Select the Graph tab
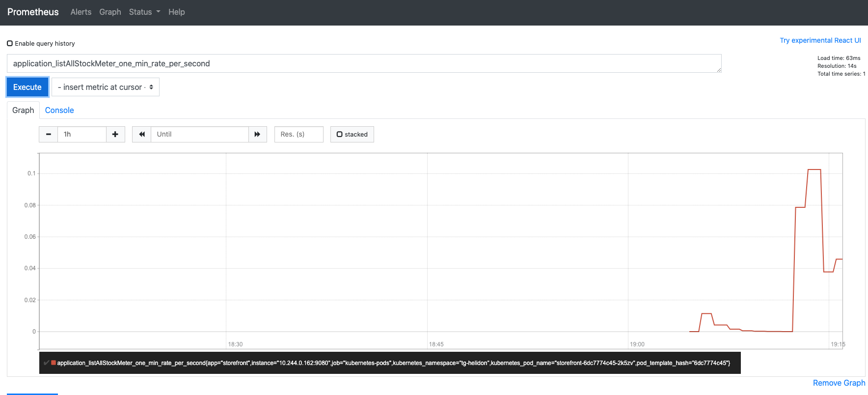Screen dimensions: 868x395 pos(23,110)
